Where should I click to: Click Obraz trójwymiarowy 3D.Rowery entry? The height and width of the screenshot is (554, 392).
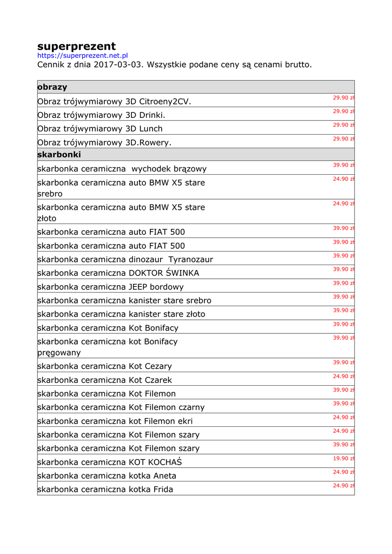(x=104, y=143)
